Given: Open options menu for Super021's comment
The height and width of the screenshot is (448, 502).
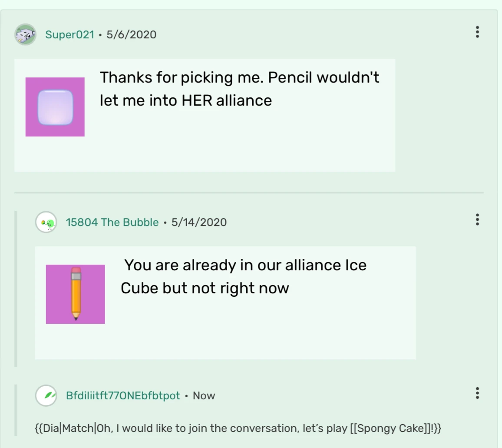Looking at the screenshot, I should (x=477, y=32).
